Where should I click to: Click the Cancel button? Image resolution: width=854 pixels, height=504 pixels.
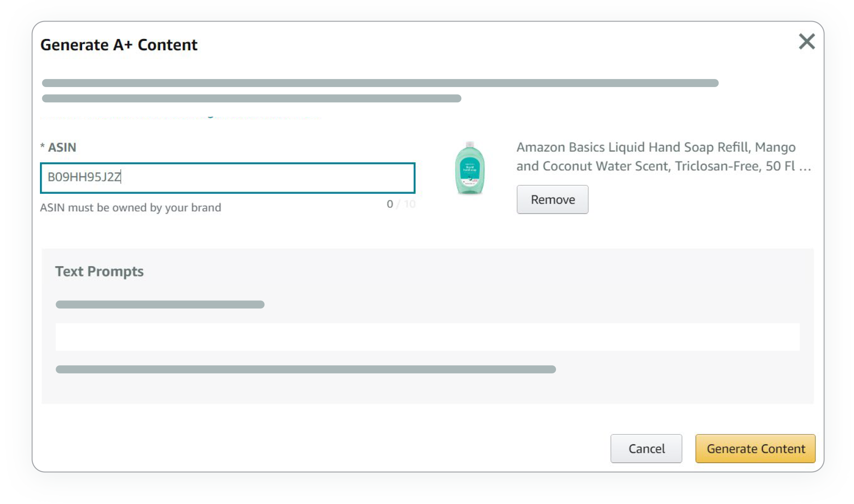tap(646, 448)
